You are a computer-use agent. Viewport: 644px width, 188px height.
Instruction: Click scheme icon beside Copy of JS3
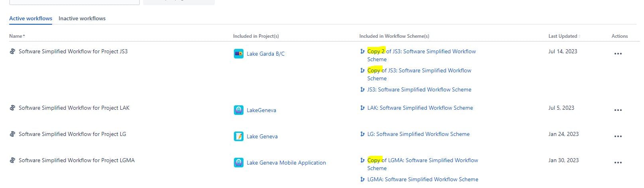[362, 70]
